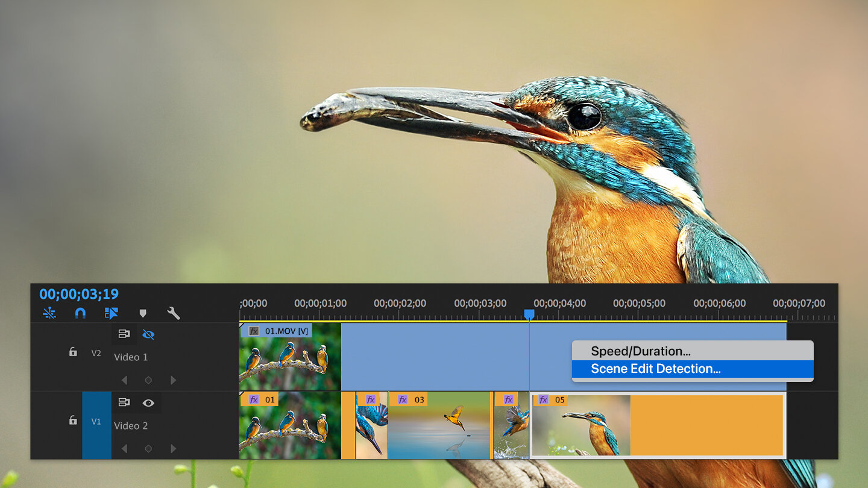Image resolution: width=868 pixels, height=488 pixels.
Task: Toggle sync lock for Video 2 track
Action: click(124, 402)
